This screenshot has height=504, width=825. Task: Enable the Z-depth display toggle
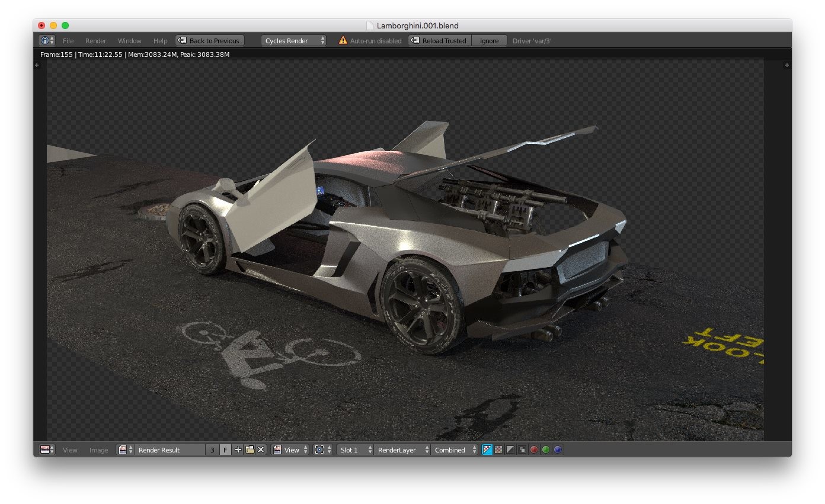[522, 450]
